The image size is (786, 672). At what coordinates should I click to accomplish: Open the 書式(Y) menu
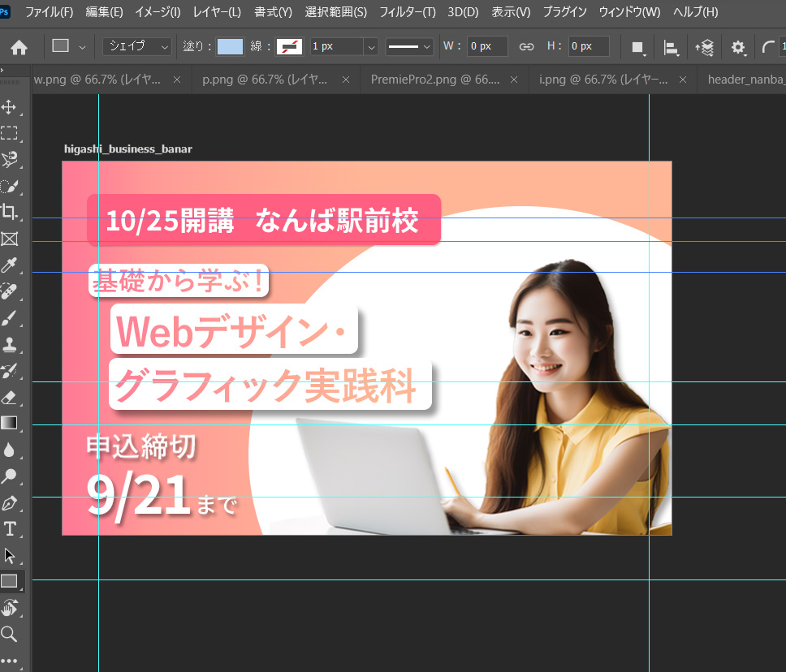click(273, 12)
